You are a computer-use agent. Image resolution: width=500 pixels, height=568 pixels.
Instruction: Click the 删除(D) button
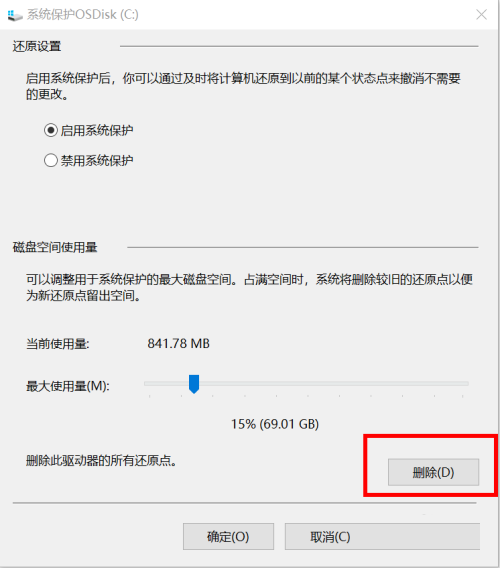[433, 472]
